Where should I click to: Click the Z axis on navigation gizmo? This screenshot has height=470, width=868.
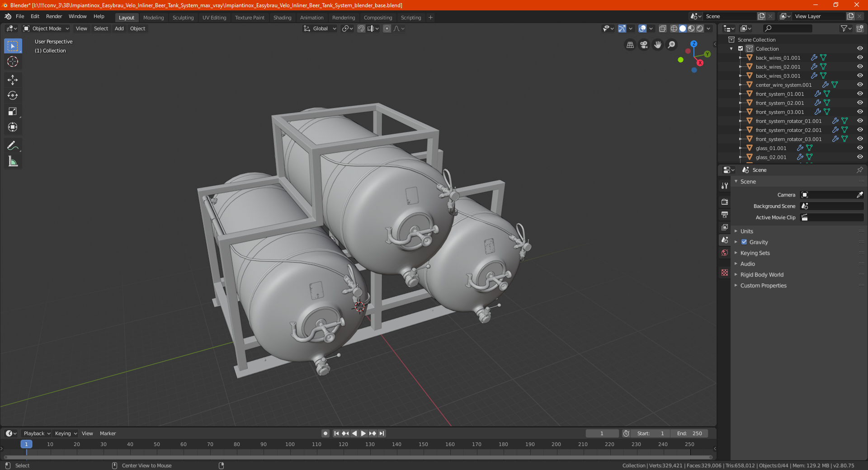pyautogui.click(x=694, y=44)
